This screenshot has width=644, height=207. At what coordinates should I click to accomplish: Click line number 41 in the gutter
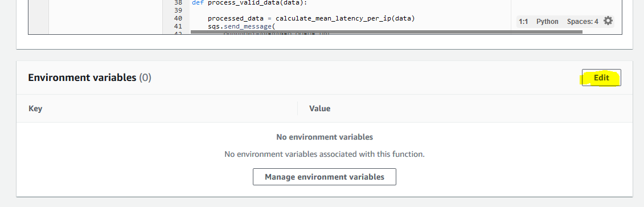tap(178, 26)
